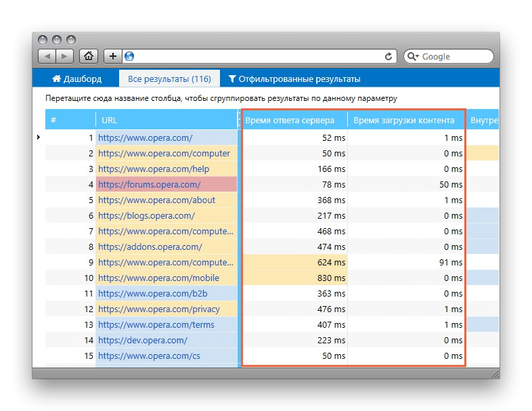
Task: Sort by Время загрузки контента column
Action: click(406, 120)
